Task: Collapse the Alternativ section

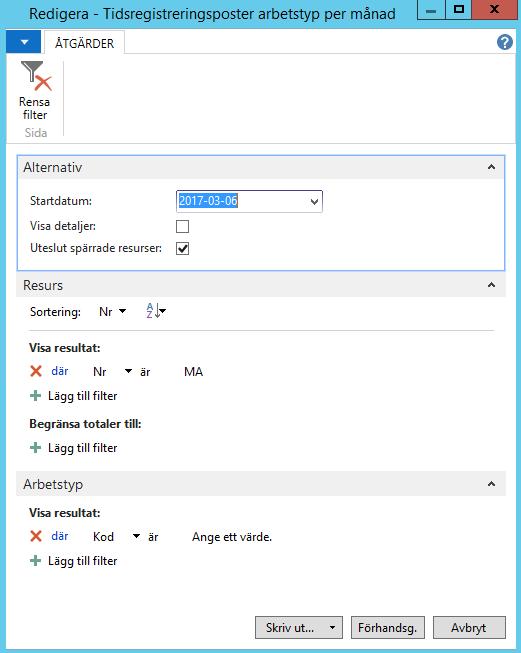Action: (x=491, y=167)
